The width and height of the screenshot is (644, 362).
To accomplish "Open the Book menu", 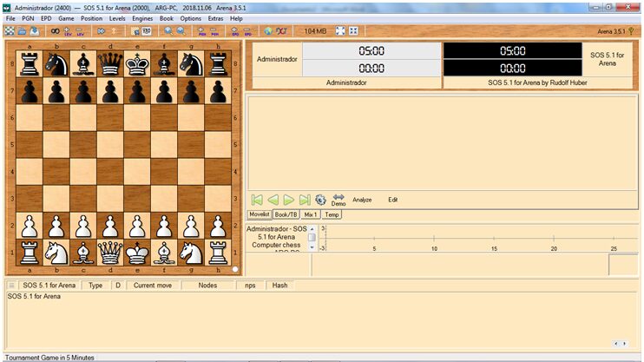I will (167, 18).
